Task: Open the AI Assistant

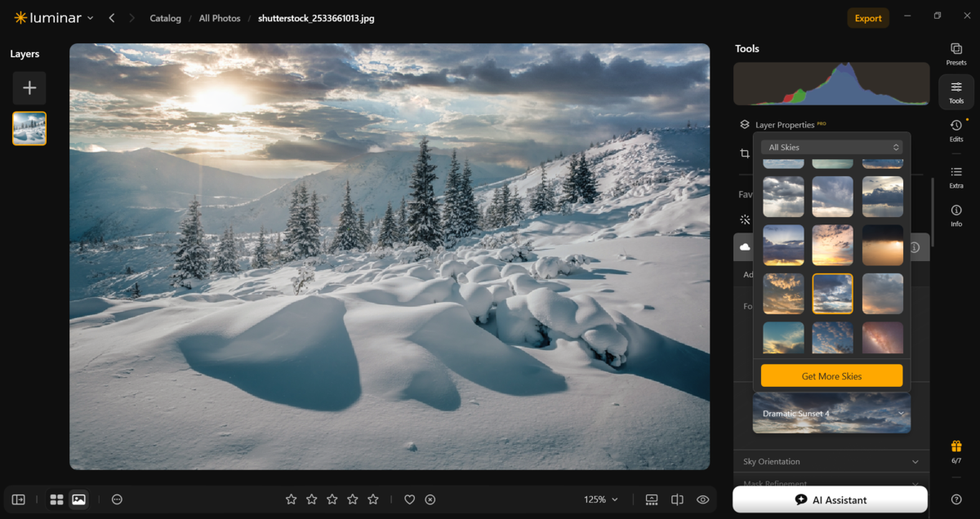Action: (830, 499)
